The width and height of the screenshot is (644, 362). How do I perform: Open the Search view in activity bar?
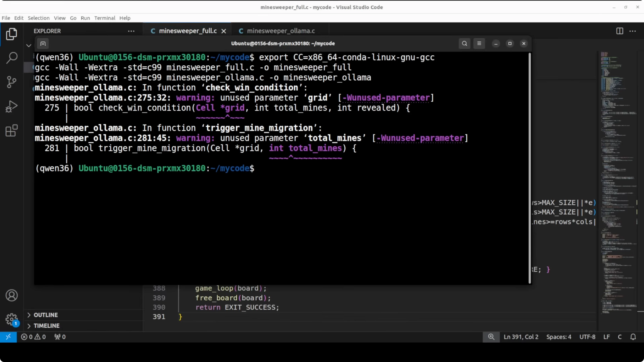click(12, 58)
